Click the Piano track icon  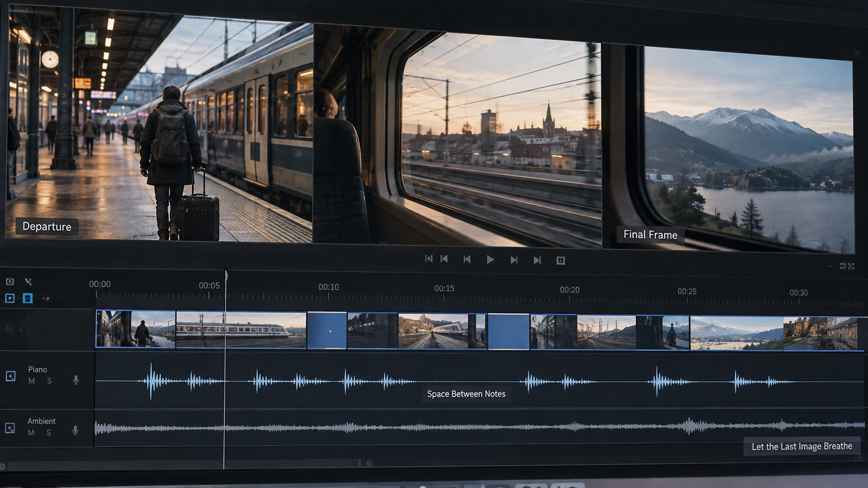[10, 376]
